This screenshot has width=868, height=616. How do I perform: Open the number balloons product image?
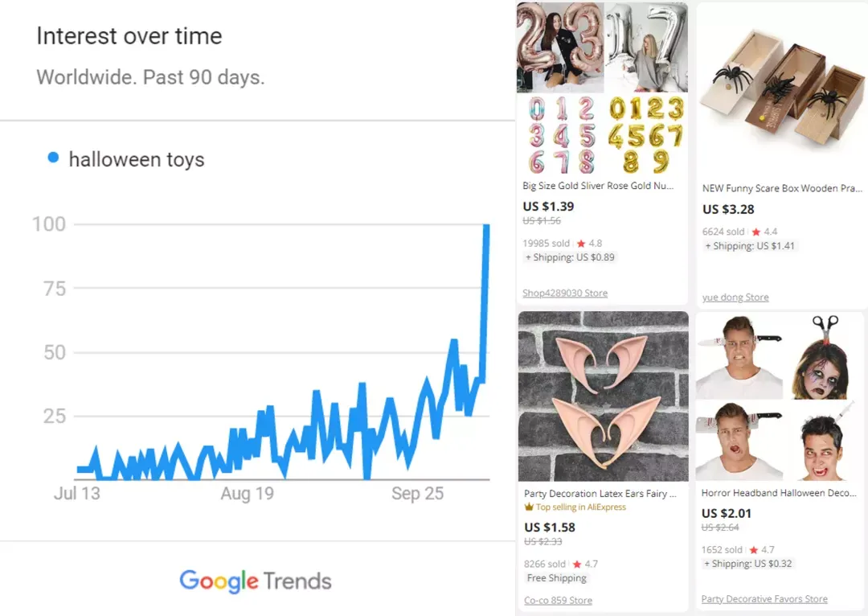click(x=602, y=88)
